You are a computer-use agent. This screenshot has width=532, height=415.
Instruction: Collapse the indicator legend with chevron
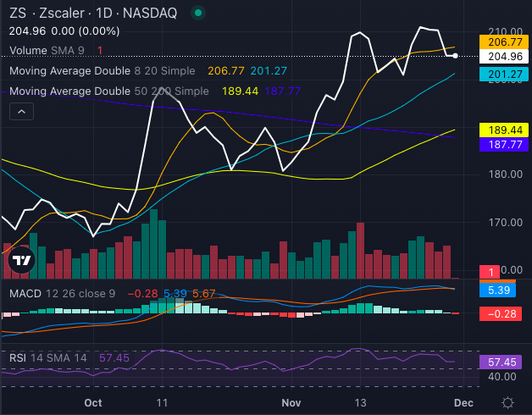click(x=21, y=111)
